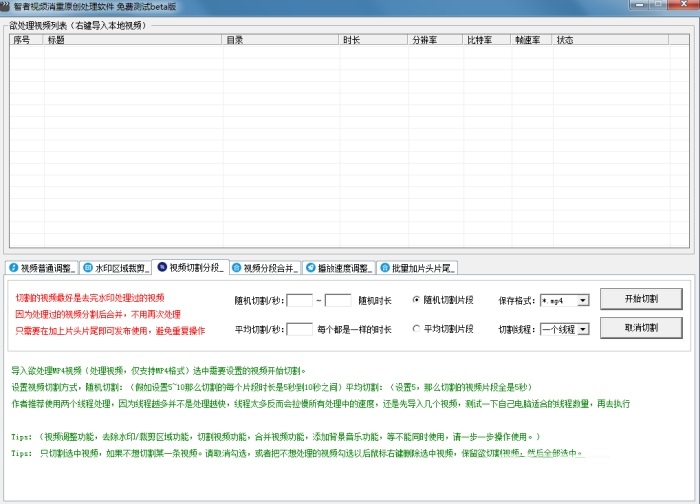Click the random cut minimum seconds field

(x=300, y=299)
